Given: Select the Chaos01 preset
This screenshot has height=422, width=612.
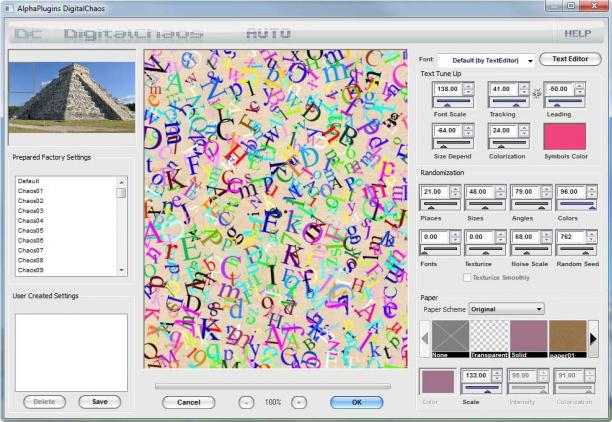Looking at the screenshot, I should pyautogui.click(x=30, y=191).
